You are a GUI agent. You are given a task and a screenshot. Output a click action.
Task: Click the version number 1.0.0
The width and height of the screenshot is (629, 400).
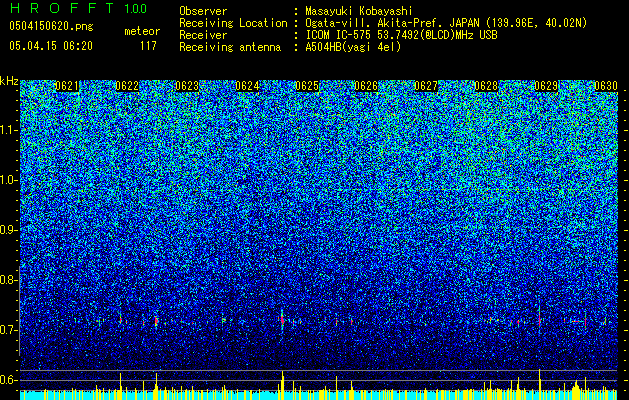[x=136, y=8]
